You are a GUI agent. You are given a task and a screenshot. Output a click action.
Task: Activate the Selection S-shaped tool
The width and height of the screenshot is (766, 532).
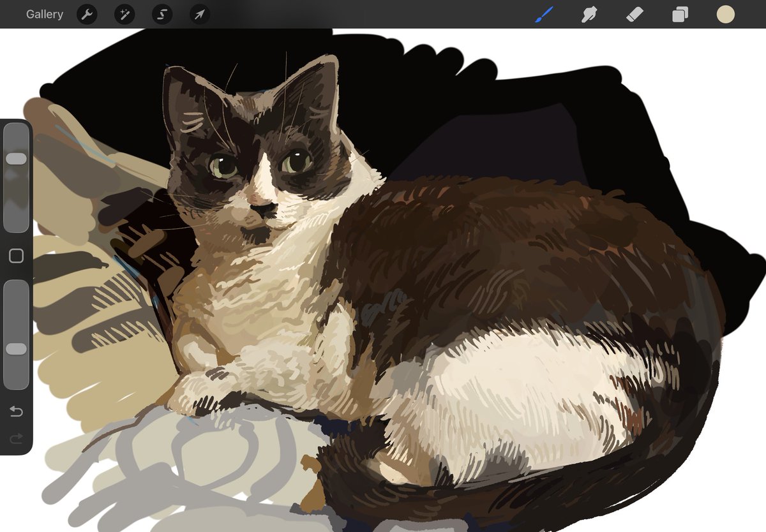click(162, 14)
